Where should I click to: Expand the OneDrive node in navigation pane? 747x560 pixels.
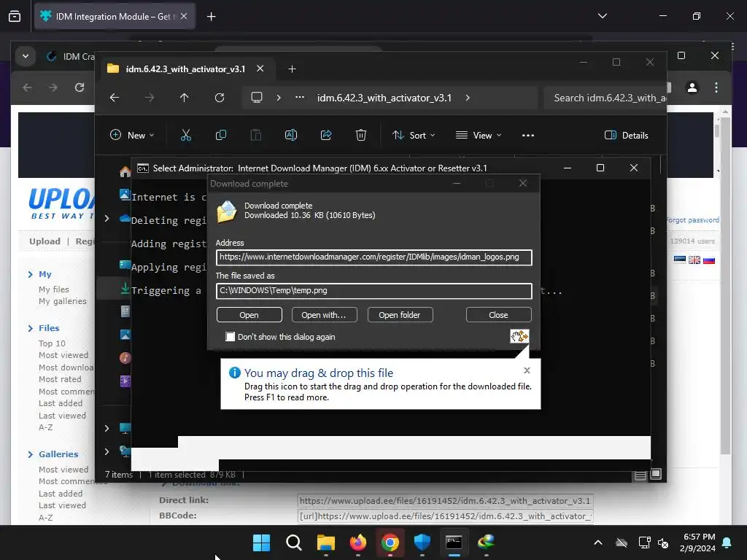coord(107,218)
